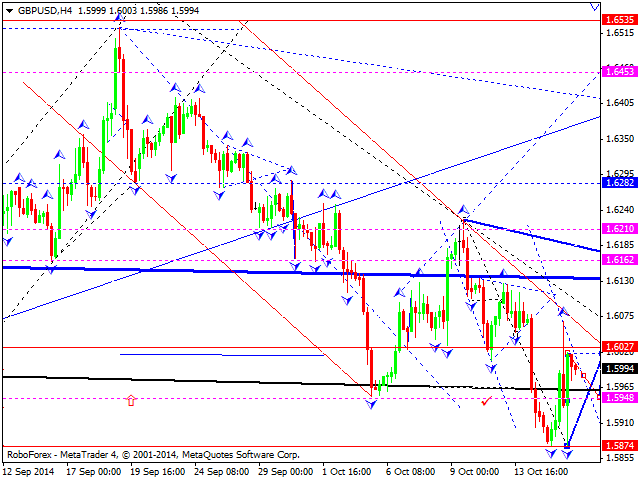Click the orange up arrow marker

point(131,400)
